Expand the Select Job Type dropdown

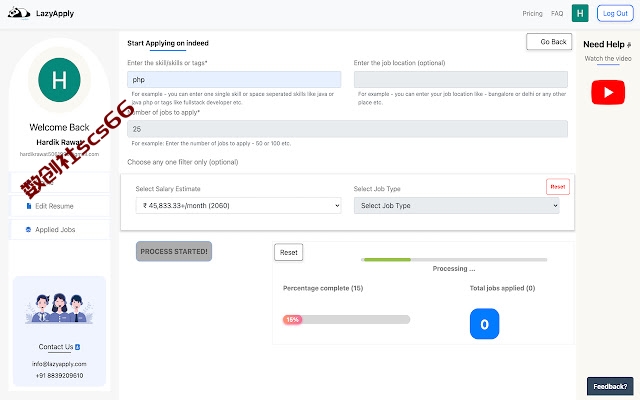456,206
